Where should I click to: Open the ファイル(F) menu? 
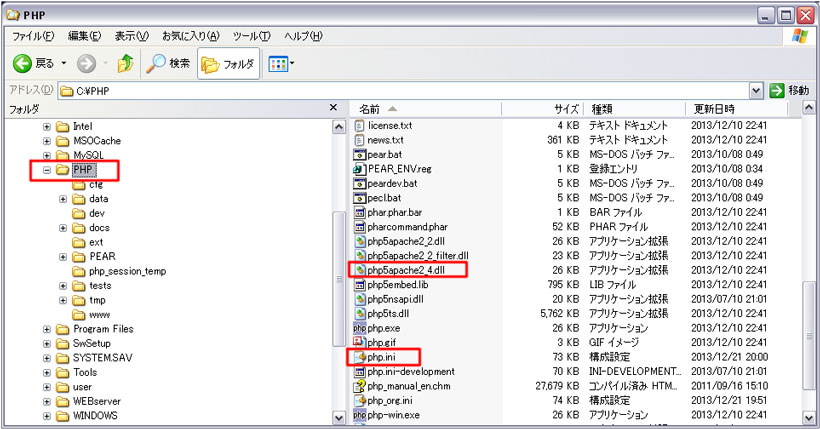point(33,36)
